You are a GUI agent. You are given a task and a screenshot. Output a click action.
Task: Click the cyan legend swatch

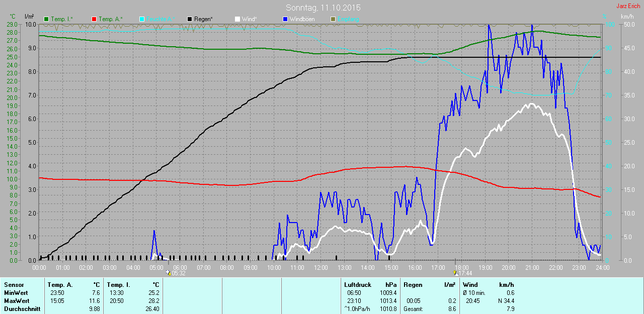tap(142, 19)
